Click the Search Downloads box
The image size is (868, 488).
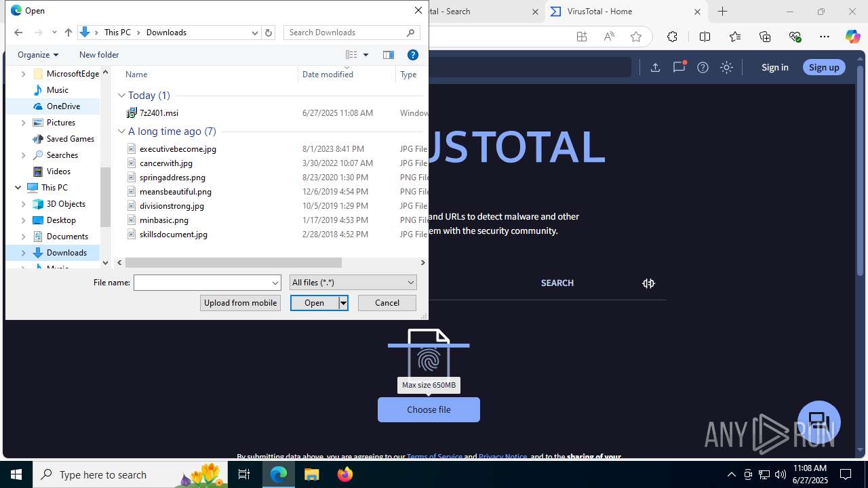[x=351, y=33]
